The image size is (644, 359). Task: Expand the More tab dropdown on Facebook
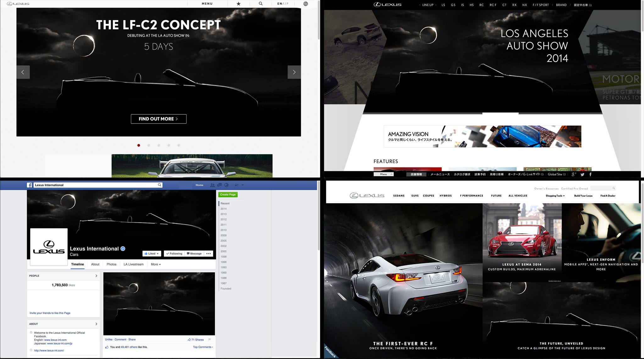(156, 264)
